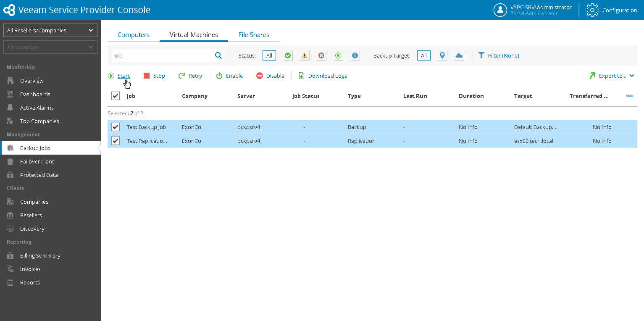The width and height of the screenshot is (644, 321).
Task: Open the Configuration gear icon
Action: coord(592,10)
